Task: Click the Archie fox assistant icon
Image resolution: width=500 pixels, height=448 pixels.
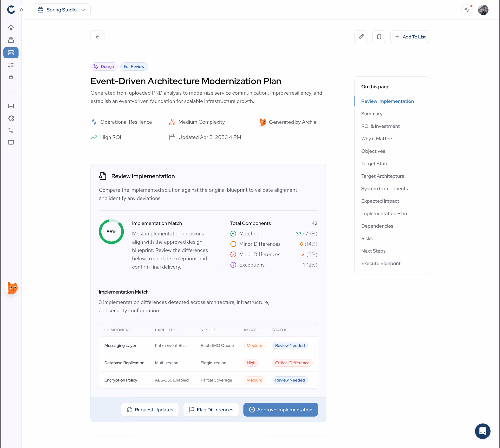Action: click(x=12, y=288)
